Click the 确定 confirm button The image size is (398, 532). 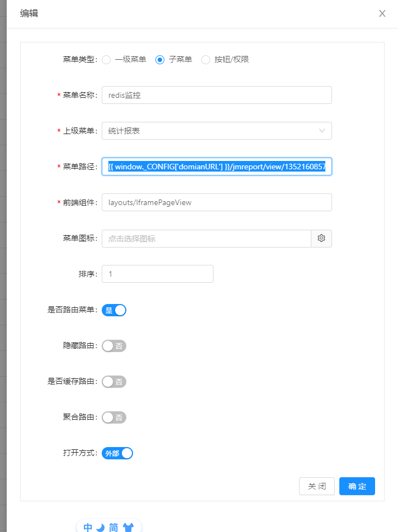tap(357, 486)
